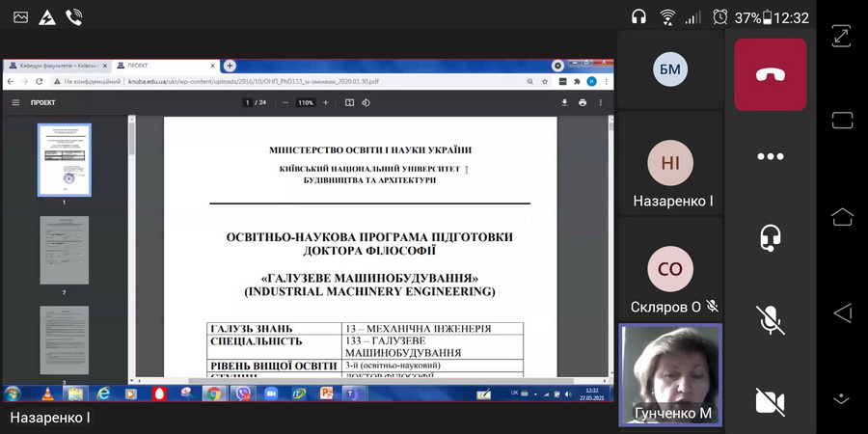Image resolution: width=868 pixels, height=434 pixels.
Task: Tap the Android back navigation arrow
Action: click(842, 312)
